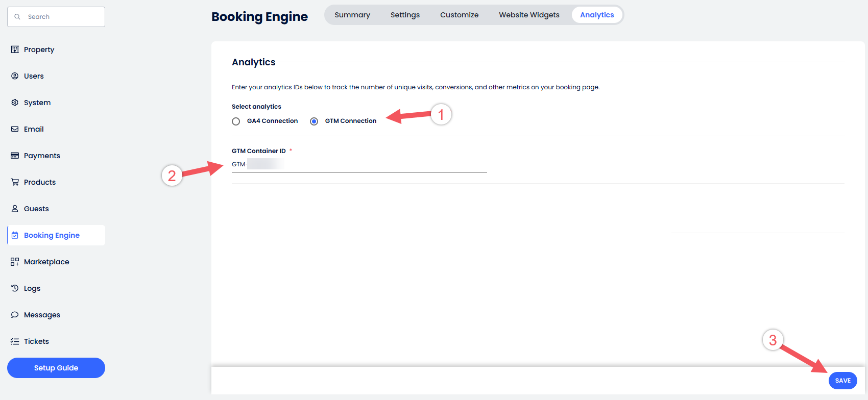
Task: Select the GTM Connection radio button
Action: pyautogui.click(x=314, y=121)
